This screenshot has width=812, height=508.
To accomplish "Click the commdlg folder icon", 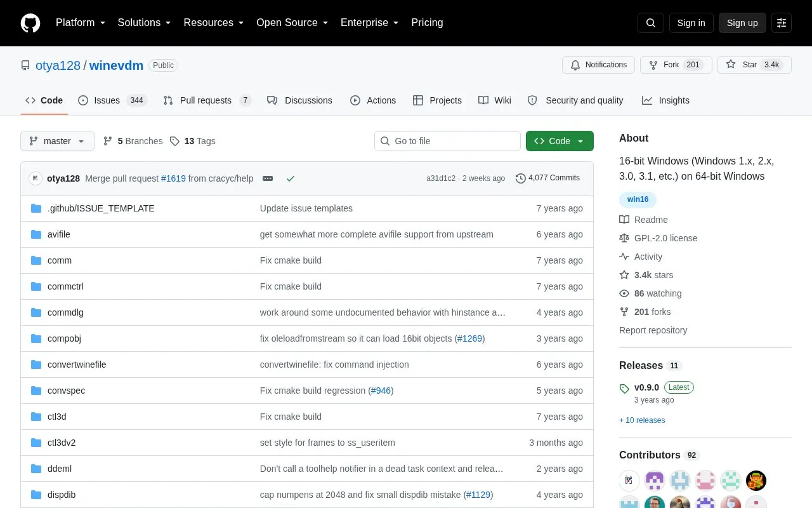I will coord(36,312).
